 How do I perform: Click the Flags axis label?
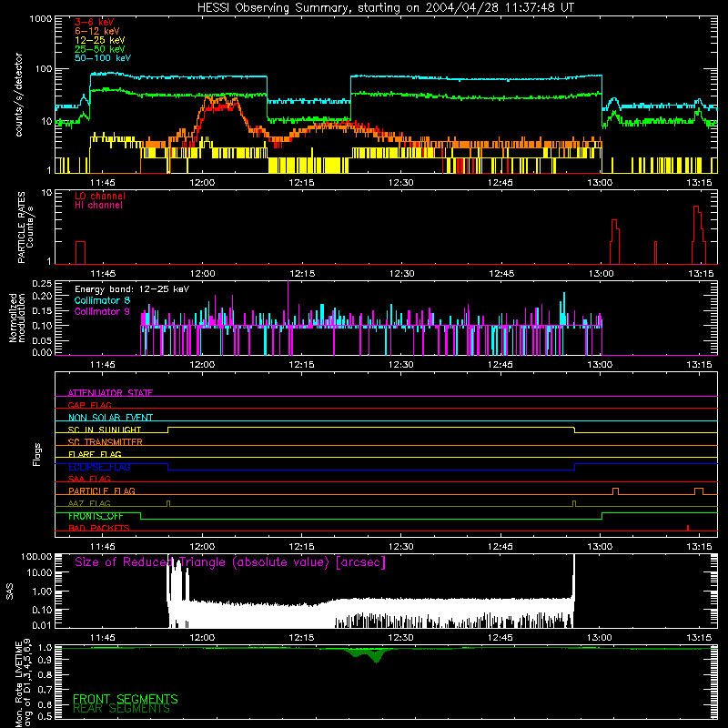tap(37, 454)
